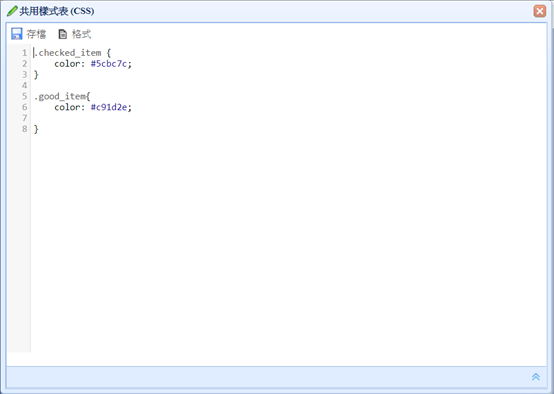The height and width of the screenshot is (394, 554).
Task: Collapse panel using double up chevron
Action: click(536, 377)
